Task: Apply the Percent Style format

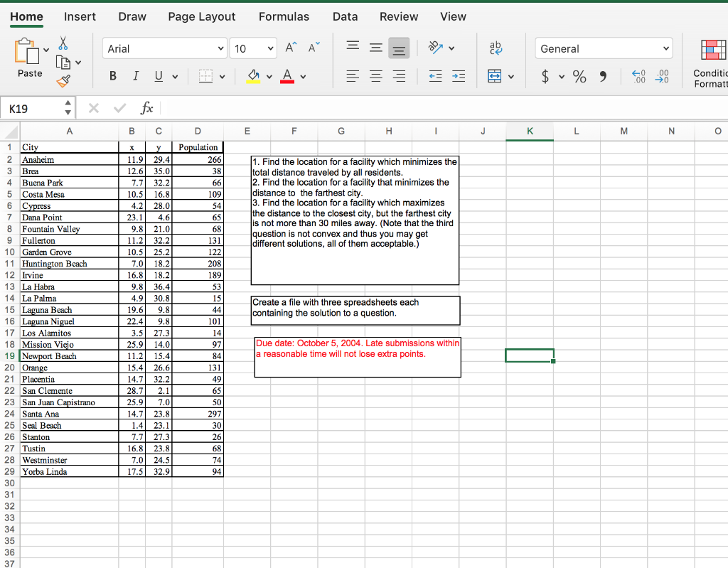Action: [x=579, y=75]
